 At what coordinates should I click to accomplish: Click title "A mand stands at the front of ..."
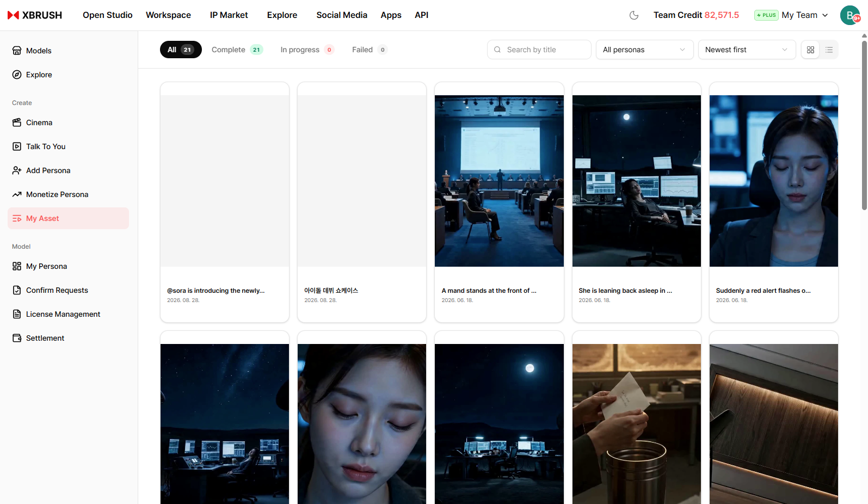[x=489, y=291]
